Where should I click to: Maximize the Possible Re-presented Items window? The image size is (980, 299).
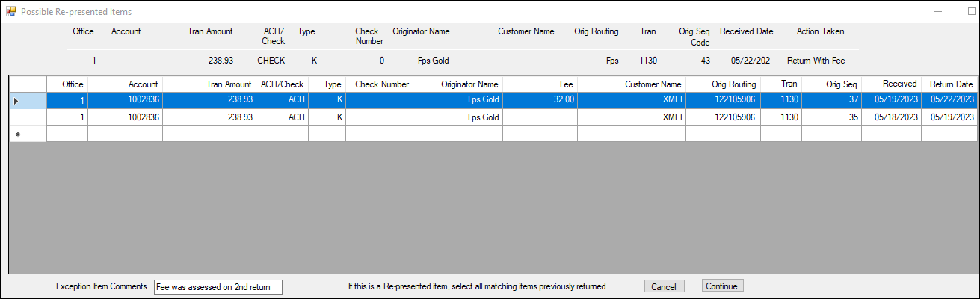970,12
